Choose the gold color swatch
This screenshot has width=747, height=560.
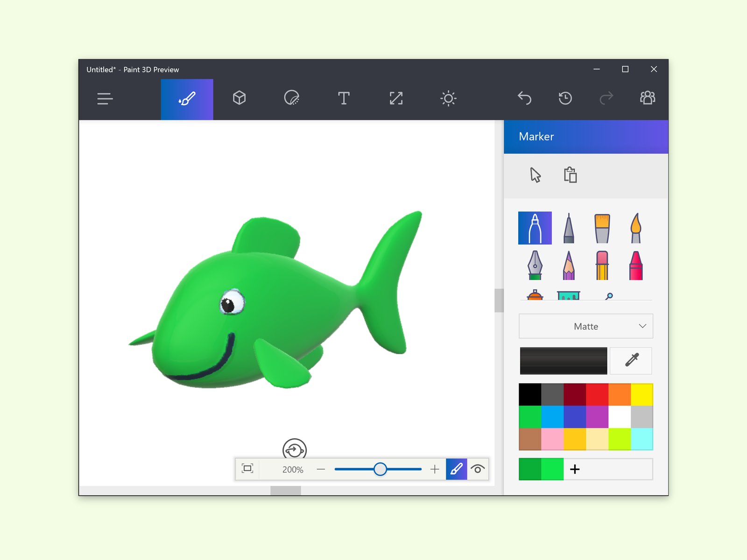(575, 439)
